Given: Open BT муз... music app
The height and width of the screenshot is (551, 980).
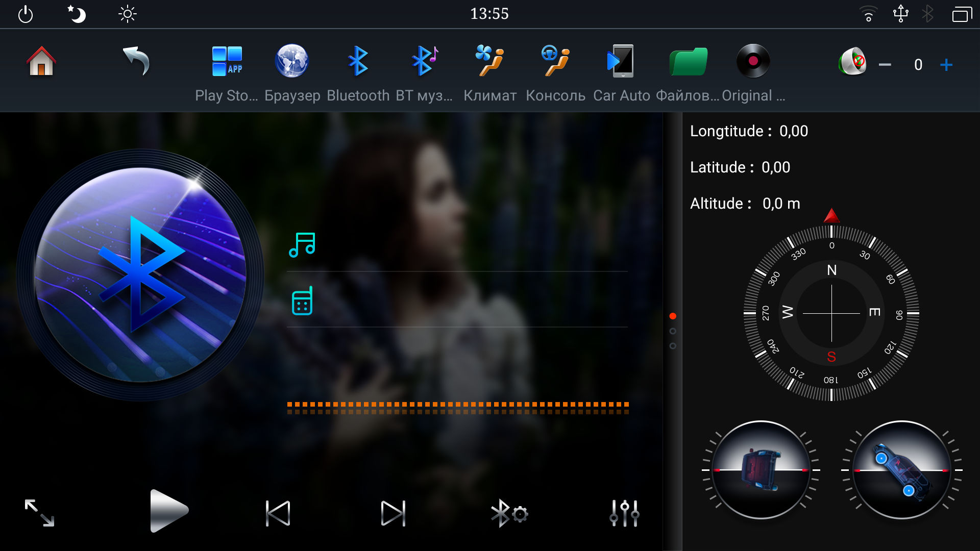Looking at the screenshot, I should pos(424,73).
